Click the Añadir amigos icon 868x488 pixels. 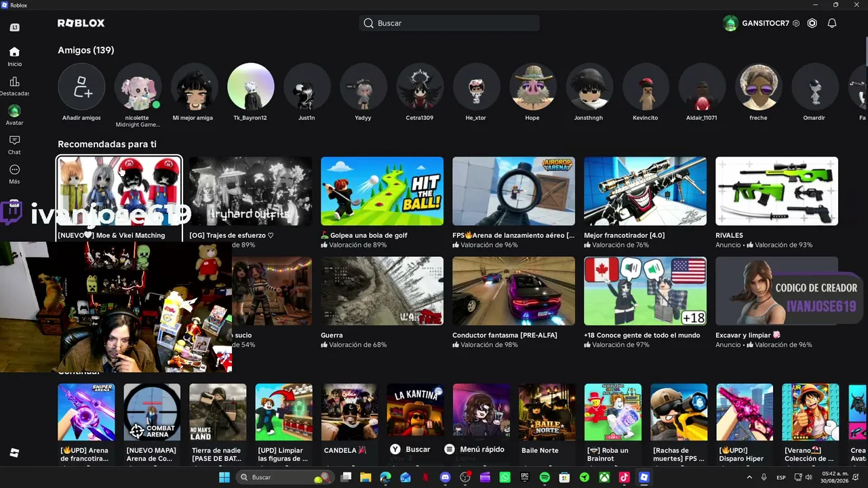click(81, 87)
